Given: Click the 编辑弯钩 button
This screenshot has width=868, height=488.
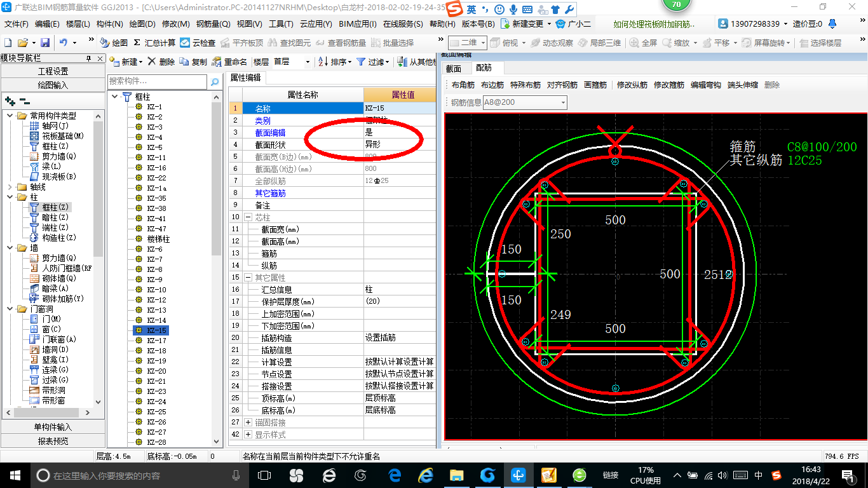Looking at the screenshot, I should pyautogui.click(x=706, y=85).
